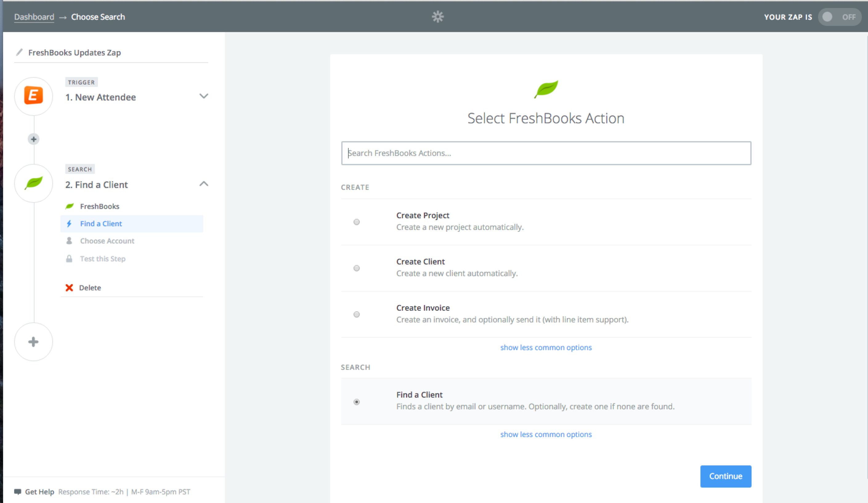The height and width of the screenshot is (503, 868).
Task: Click the FreshBooks leaf icon on step 2
Action: click(33, 183)
